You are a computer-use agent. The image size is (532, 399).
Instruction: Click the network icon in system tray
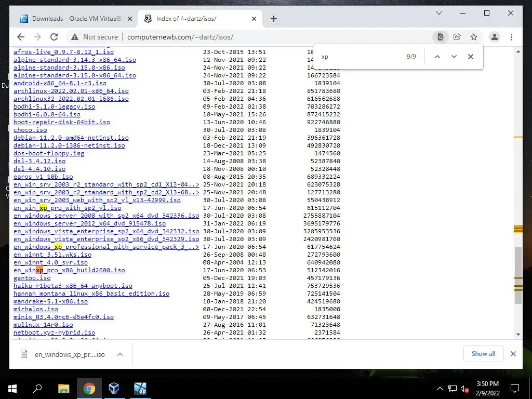tap(453, 389)
